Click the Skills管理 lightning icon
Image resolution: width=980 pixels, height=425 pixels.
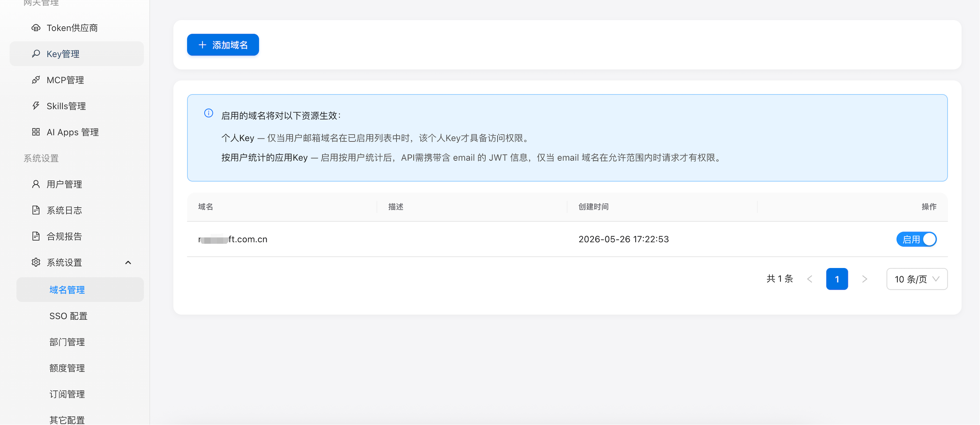click(36, 106)
